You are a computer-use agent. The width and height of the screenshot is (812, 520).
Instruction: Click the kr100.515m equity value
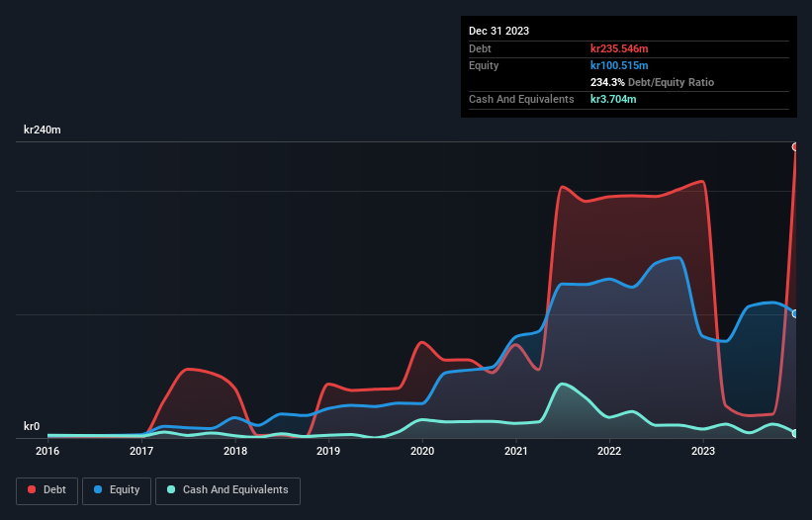coord(619,65)
